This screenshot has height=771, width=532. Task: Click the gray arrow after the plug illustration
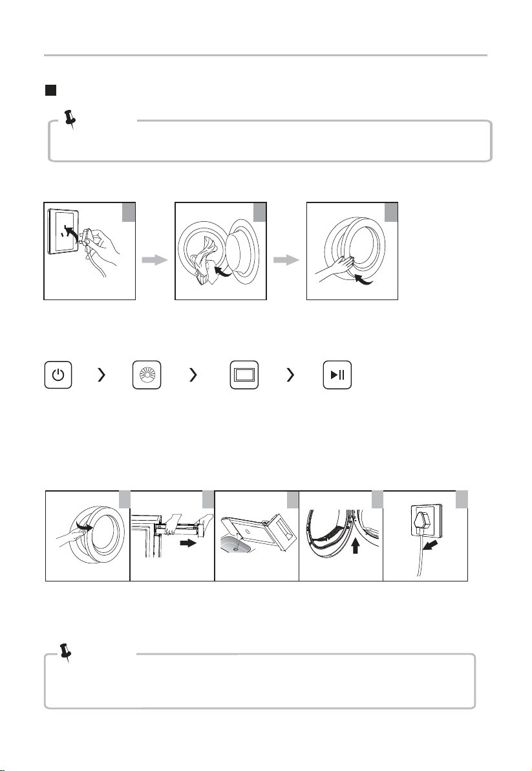pos(154,260)
